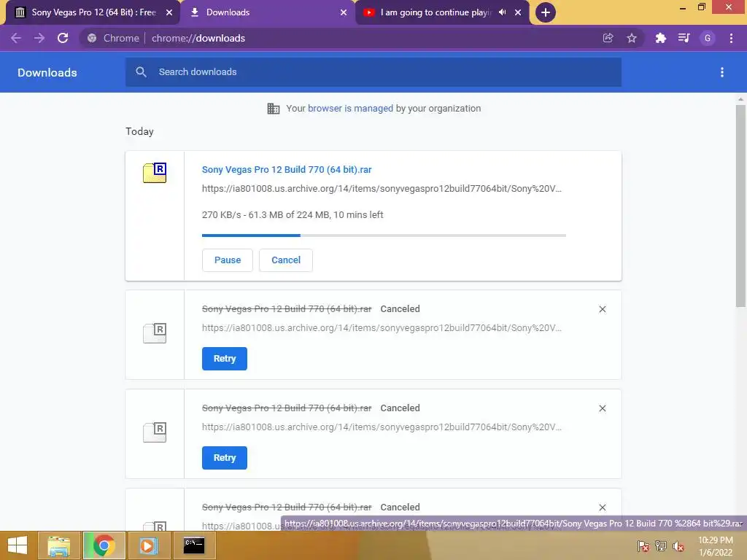Image resolution: width=747 pixels, height=560 pixels.
Task: Cancel the active download
Action: click(286, 260)
